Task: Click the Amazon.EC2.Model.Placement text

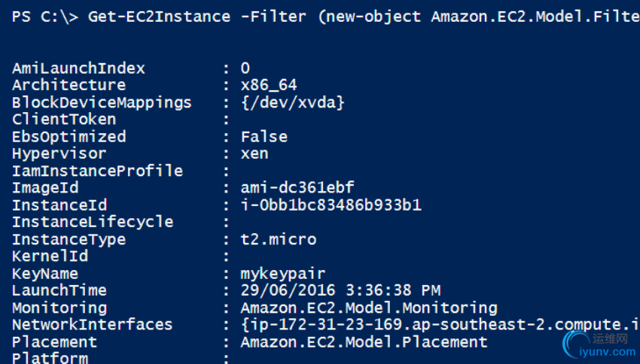Action: [364, 342]
